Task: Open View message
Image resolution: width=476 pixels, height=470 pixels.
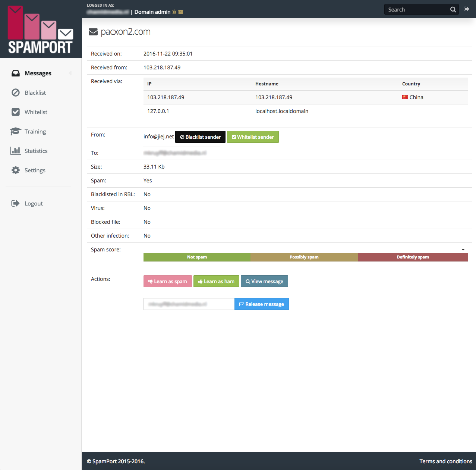Action: click(264, 281)
